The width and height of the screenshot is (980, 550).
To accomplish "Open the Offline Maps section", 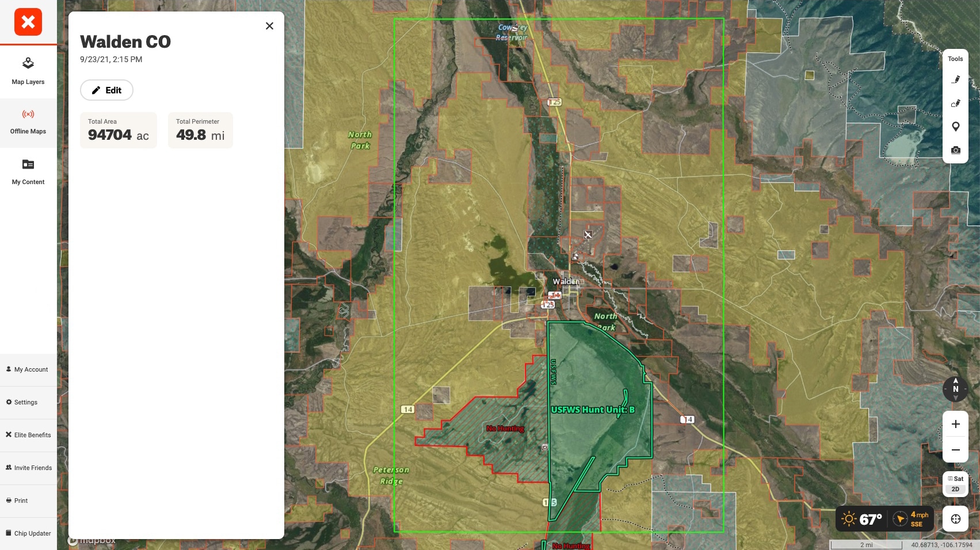I will coord(28,122).
